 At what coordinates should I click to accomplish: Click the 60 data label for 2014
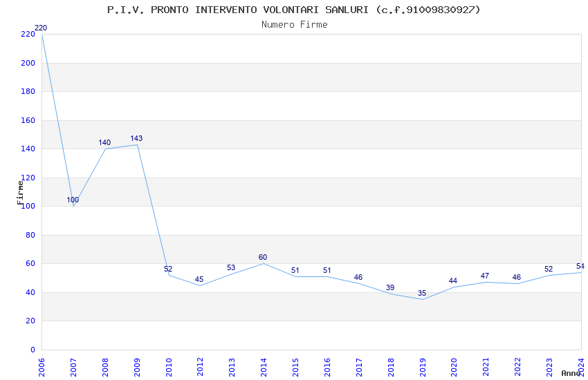263,257
